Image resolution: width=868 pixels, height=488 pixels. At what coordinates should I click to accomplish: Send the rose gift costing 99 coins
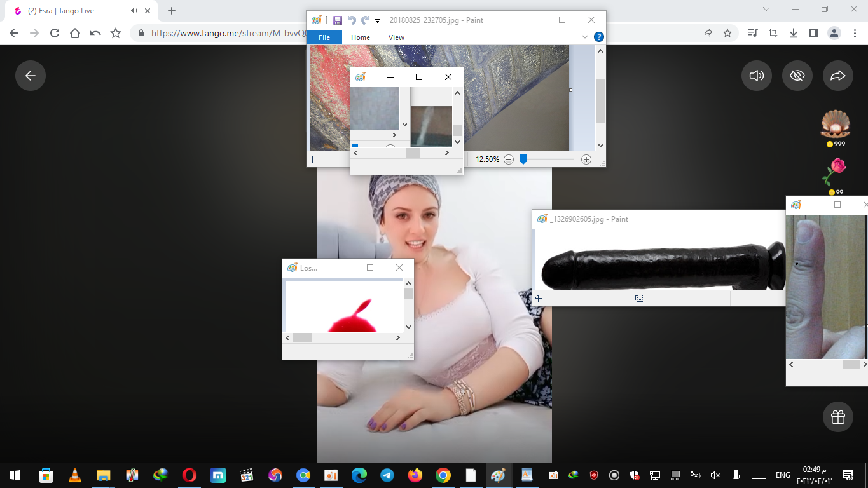pos(834,173)
